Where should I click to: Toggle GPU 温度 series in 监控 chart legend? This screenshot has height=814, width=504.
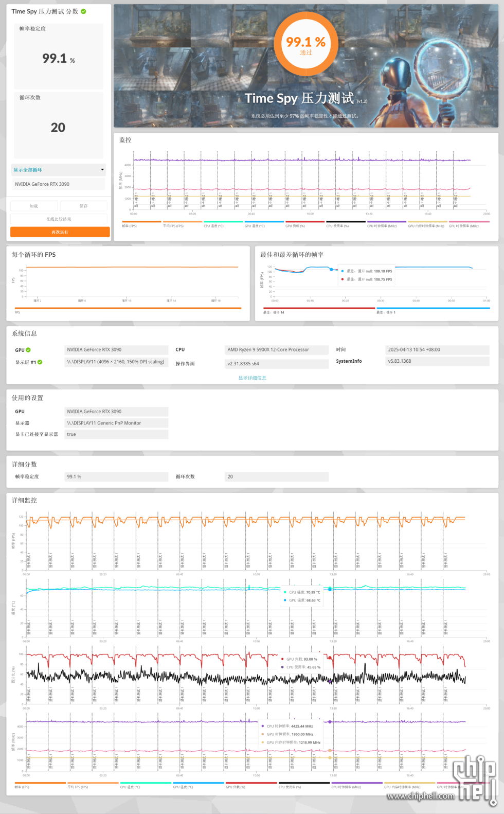point(264,224)
